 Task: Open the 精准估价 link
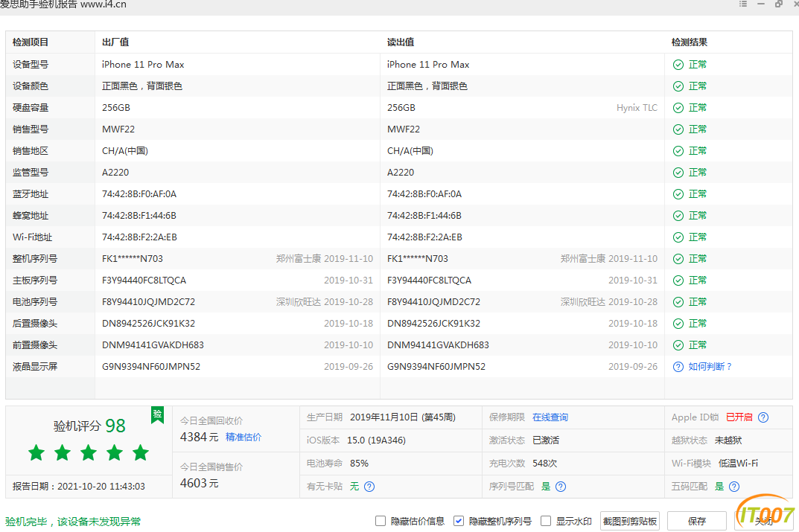[x=243, y=438]
